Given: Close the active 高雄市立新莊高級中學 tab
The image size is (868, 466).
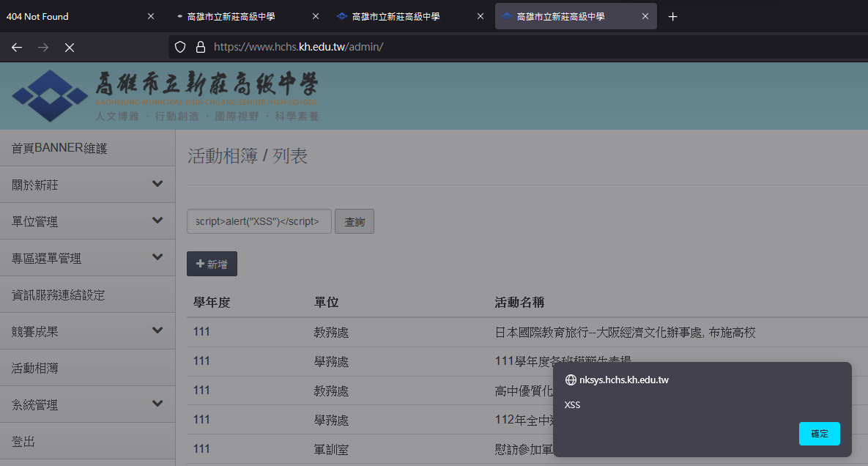Looking at the screenshot, I should (645, 17).
